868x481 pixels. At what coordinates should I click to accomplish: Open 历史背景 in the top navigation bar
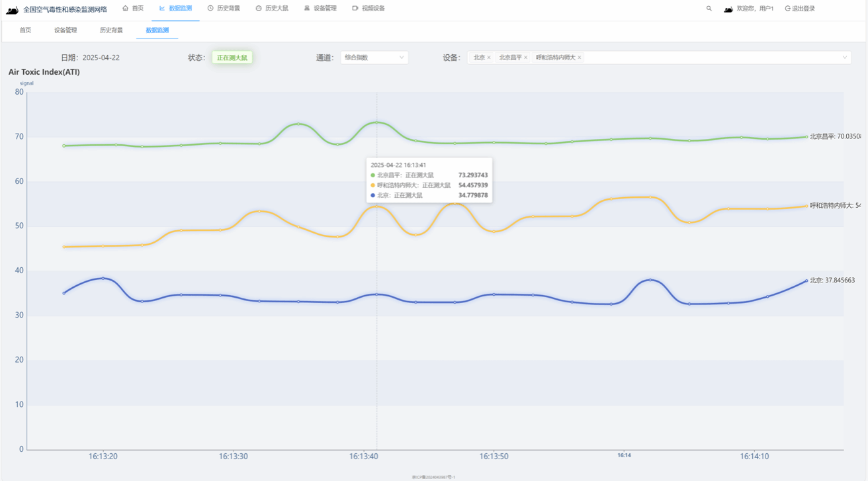click(224, 9)
